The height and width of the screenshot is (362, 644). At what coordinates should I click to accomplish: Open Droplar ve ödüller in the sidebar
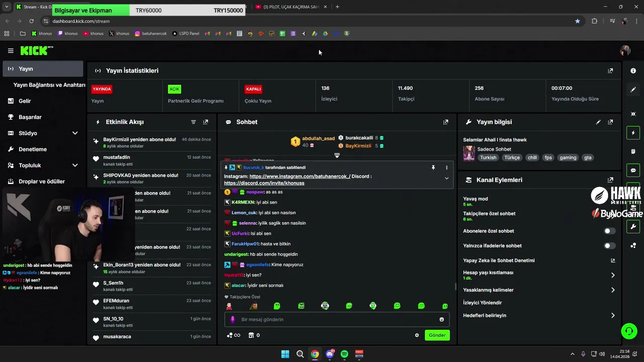(43, 182)
